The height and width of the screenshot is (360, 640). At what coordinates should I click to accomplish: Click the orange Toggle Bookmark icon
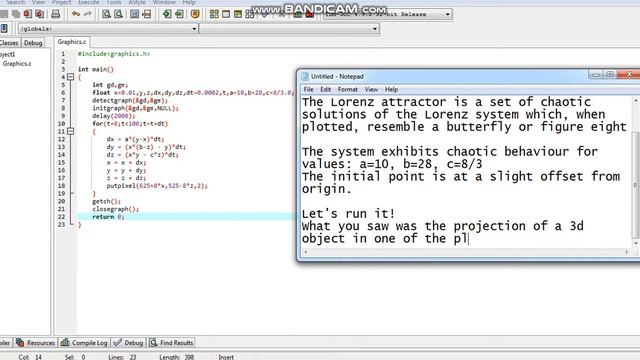195,14
